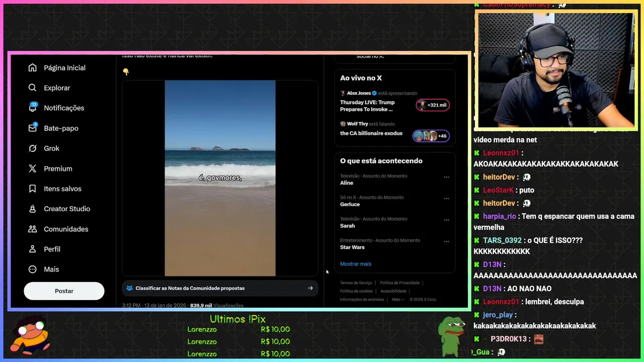Click the 839,9 mil Visualizações count

pos(217,305)
